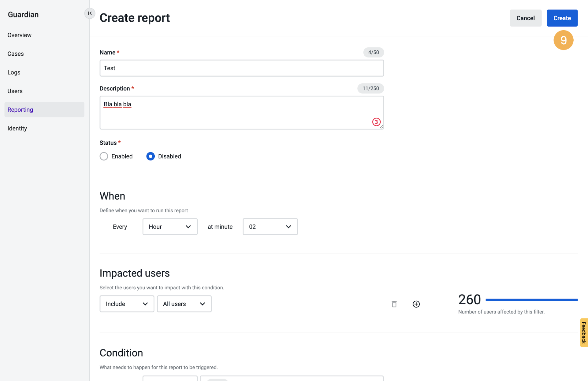Click the affected users progress bar
This screenshot has width=588, height=381.
coord(531,300)
